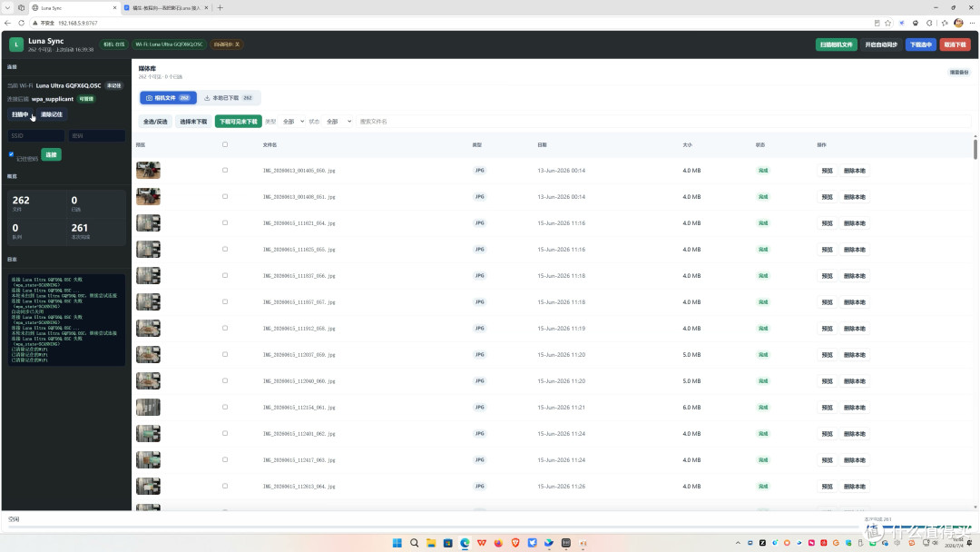Viewport: 980px width, 552px height.
Task: Click file name IMG_20260615_112040_060.jpg
Action: [x=299, y=381]
